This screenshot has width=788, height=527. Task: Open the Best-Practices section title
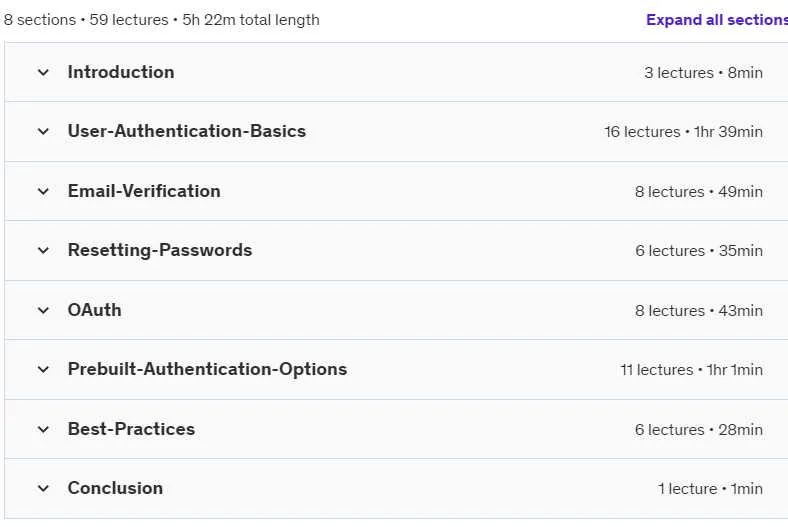pos(131,429)
